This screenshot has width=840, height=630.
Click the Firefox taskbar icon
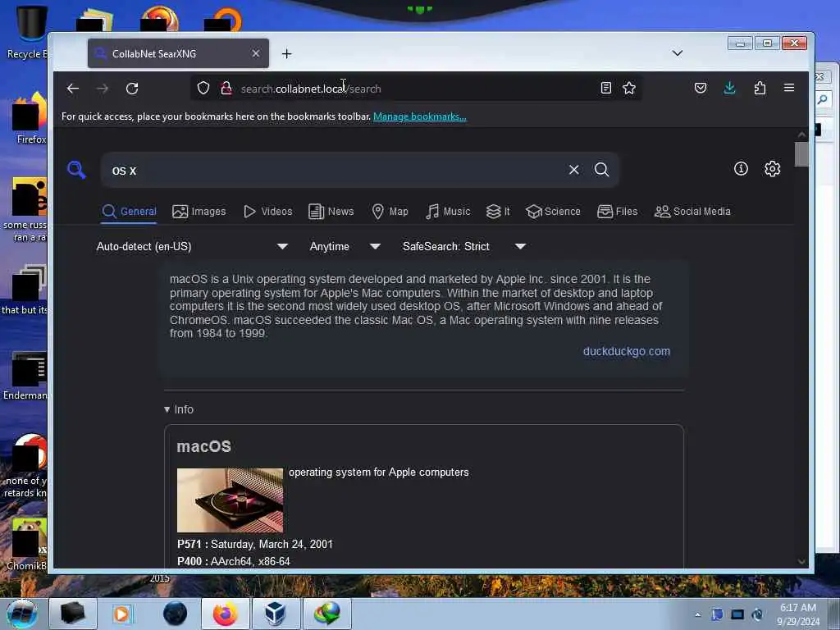(x=225, y=614)
